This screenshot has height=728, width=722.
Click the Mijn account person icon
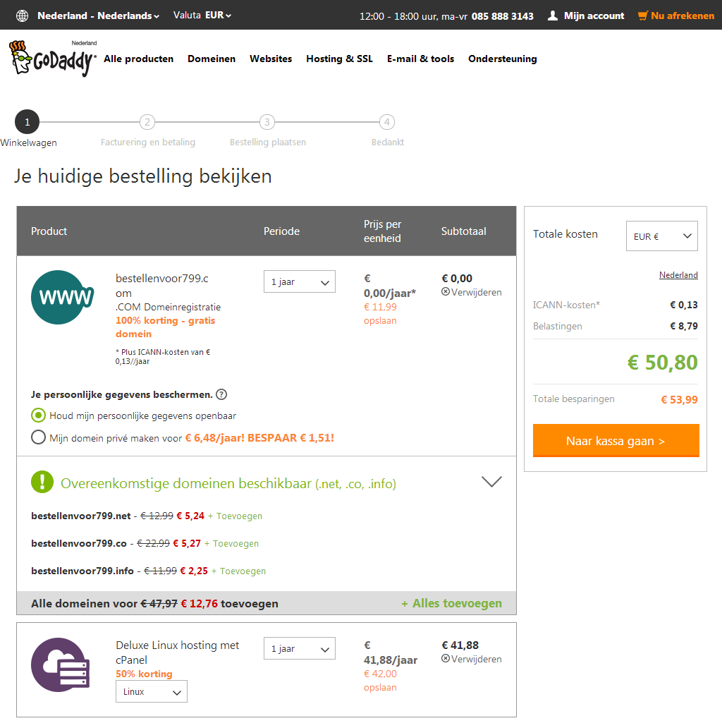coord(553,16)
